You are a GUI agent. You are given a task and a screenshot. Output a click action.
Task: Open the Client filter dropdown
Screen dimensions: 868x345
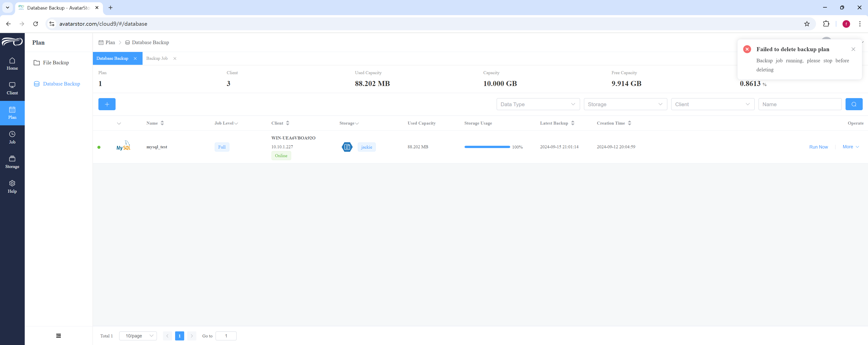(x=712, y=104)
